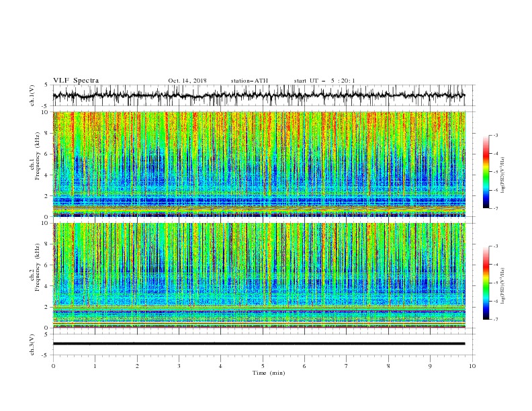Click the upper color bar's log(PSD)(V²/Hz) label
Screen dimensions: 532x411
(503, 175)
